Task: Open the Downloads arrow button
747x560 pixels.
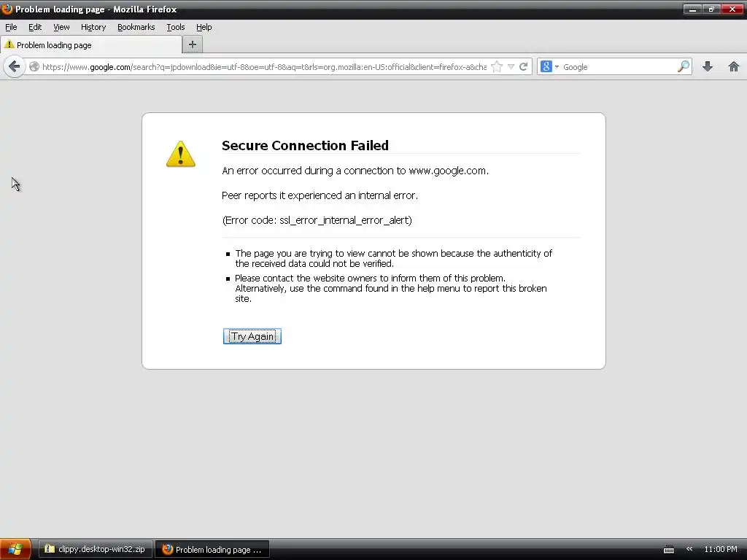Action: [x=708, y=66]
